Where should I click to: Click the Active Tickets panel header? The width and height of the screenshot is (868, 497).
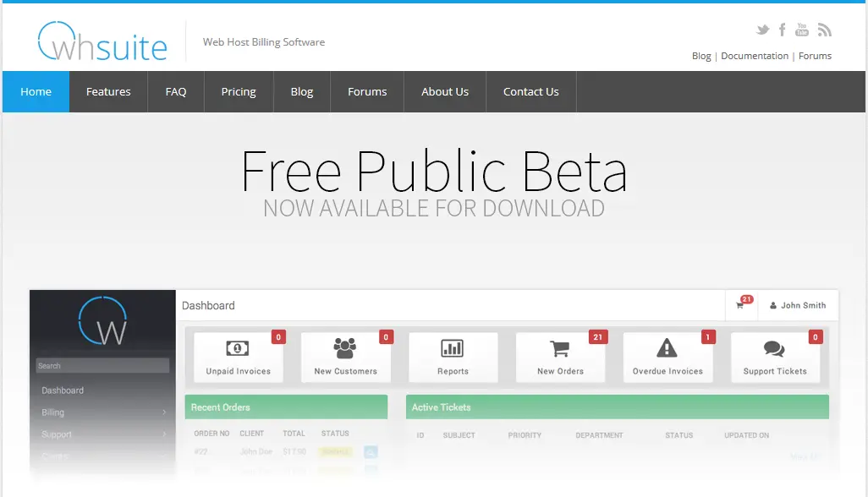[x=618, y=407]
